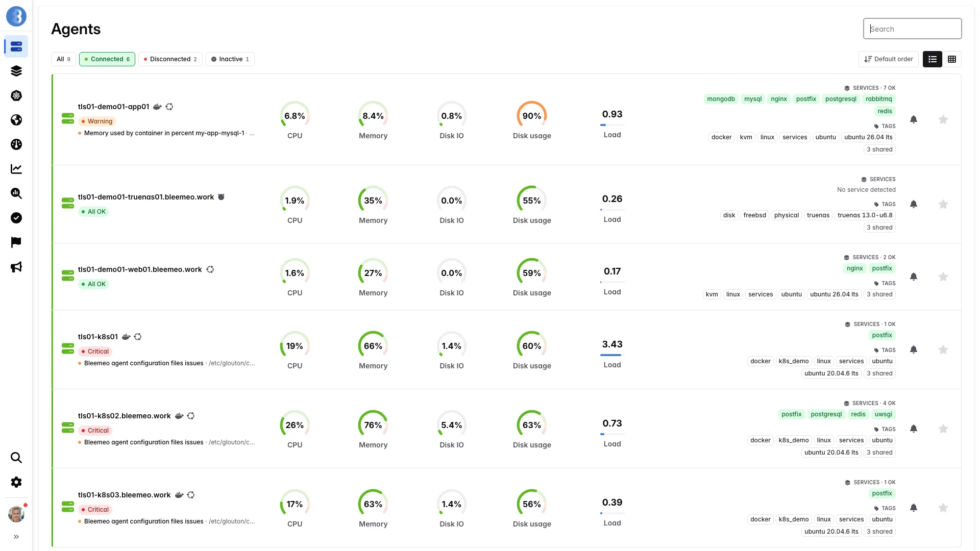980x551 pixels.
Task: Switch to grid view layout
Action: (952, 59)
